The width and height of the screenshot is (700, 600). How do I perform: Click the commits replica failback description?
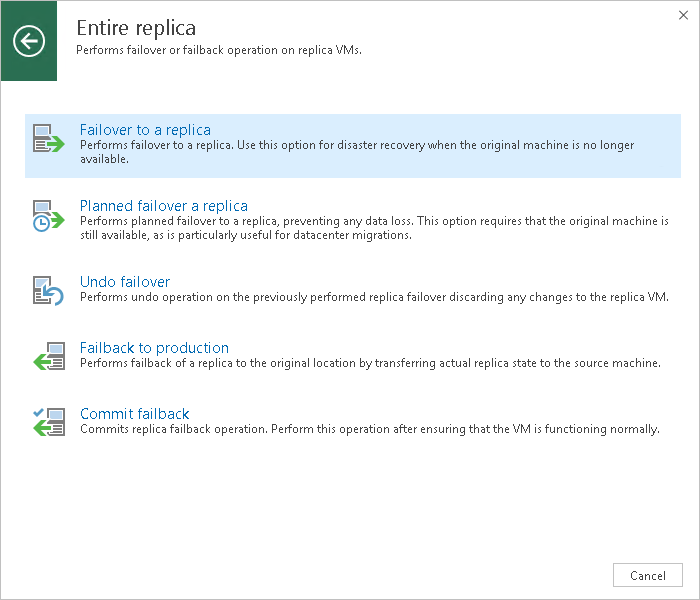pos(370,430)
